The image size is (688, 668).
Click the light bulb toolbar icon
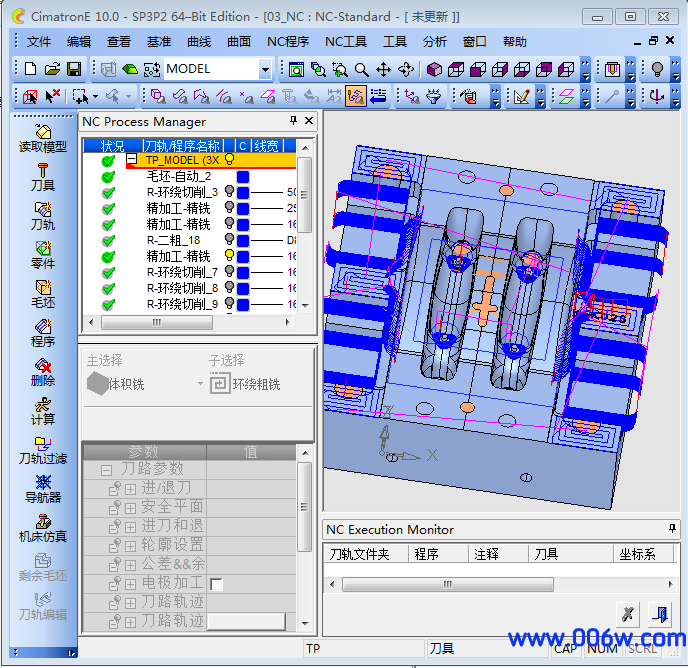click(x=657, y=69)
